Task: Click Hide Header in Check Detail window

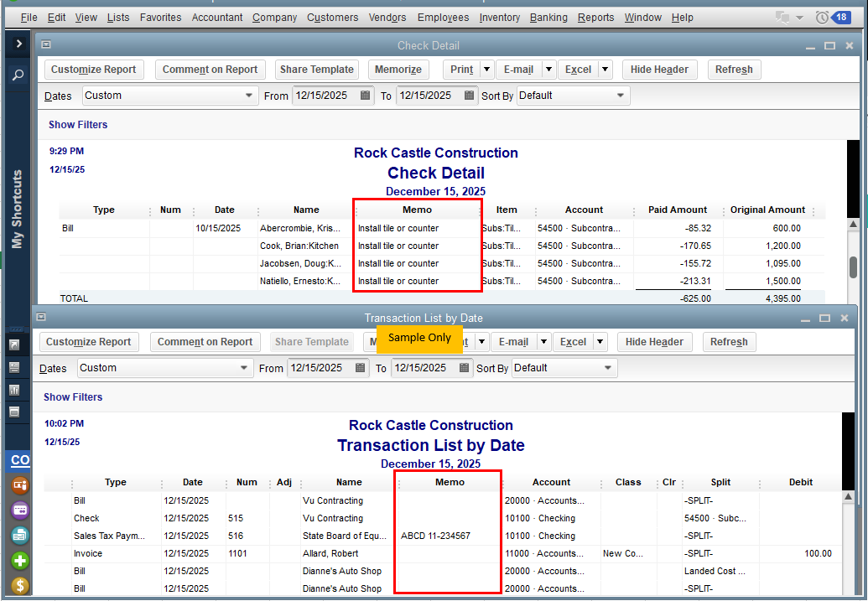Action: click(659, 70)
